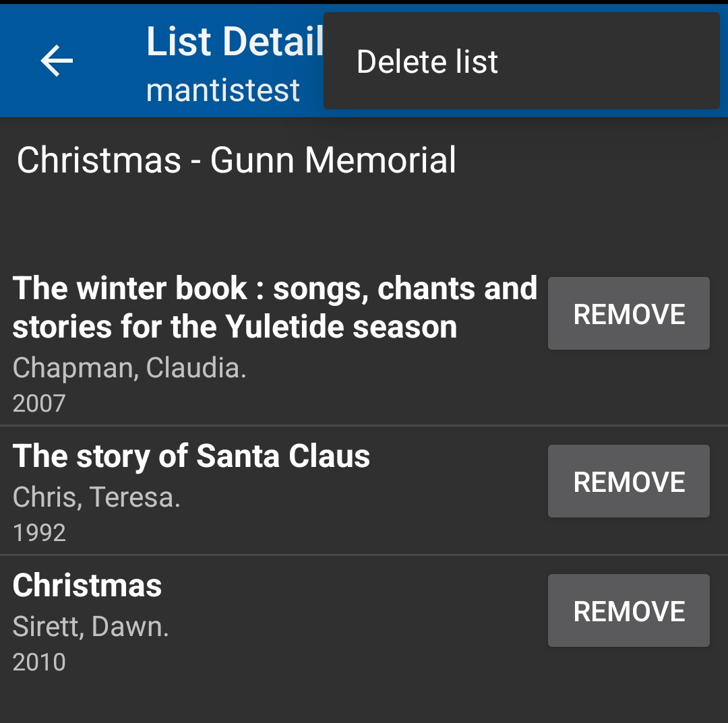The image size is (728, 723).
Task: Select the year 2007 under the winter book
Action: [x=38, y=402]
